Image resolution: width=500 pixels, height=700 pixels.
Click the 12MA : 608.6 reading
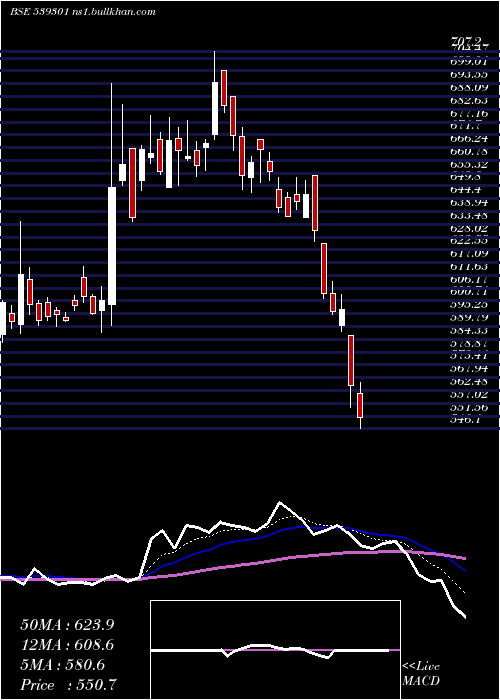point(67,645)
